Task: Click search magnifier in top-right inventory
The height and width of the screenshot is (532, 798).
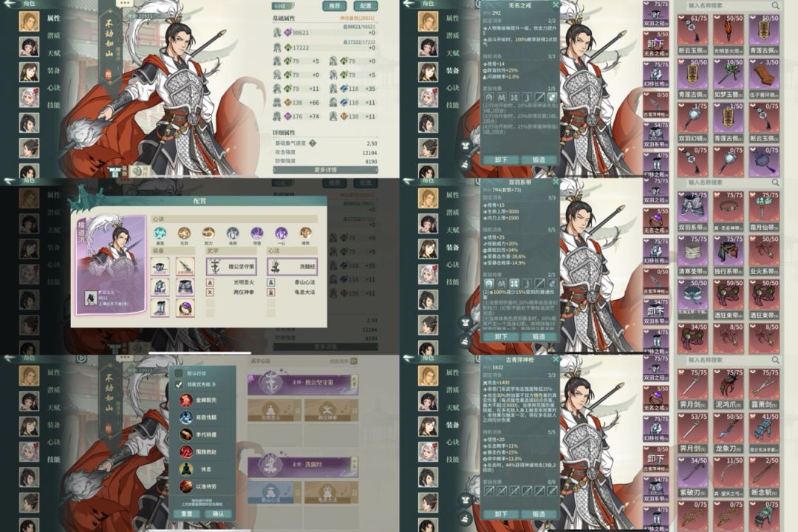Action: click(x=774, y=5)
